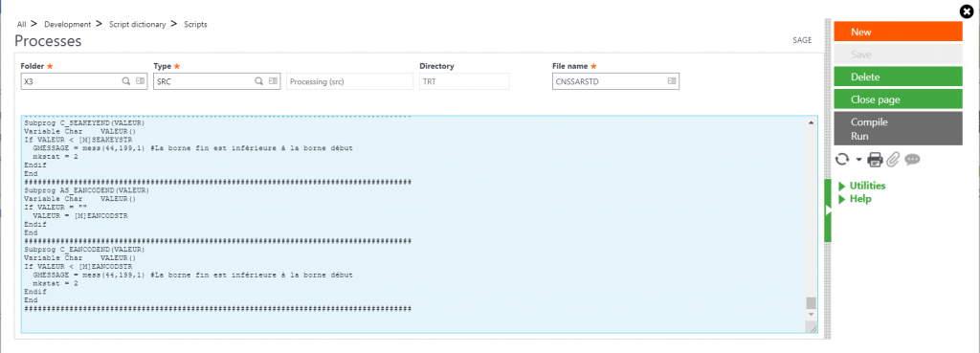The height and width of the screenshot is (353, 980).
Task: Open File name selection list icon
Action: 671,81
